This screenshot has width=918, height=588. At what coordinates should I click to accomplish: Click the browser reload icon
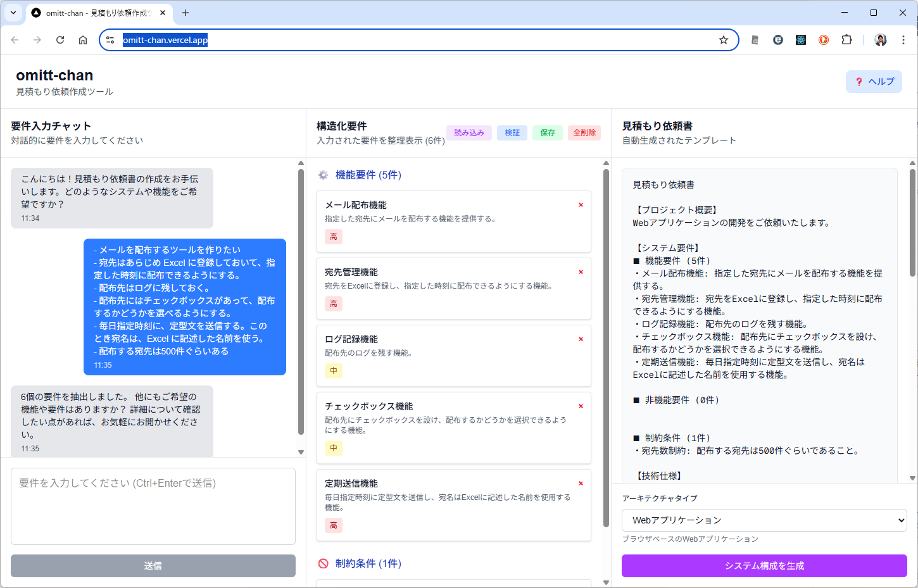60,40
